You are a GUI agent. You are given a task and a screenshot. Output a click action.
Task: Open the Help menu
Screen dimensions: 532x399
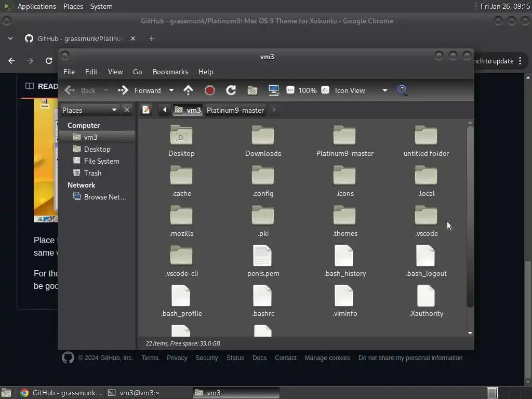[206, 72]
